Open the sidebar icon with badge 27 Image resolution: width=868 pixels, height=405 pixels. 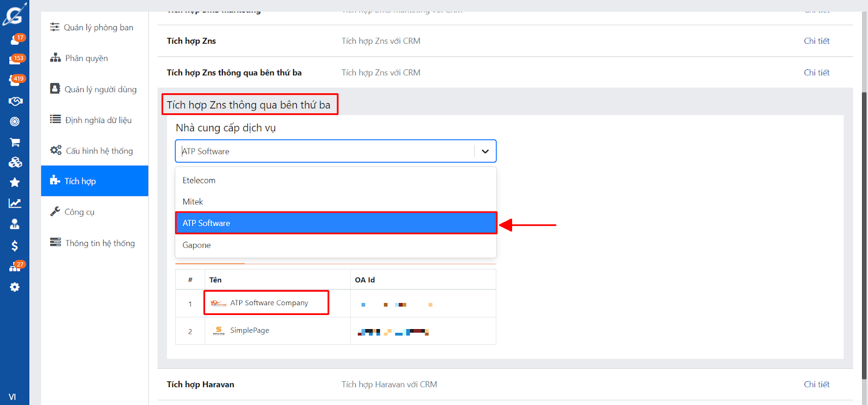click(16, 266)
